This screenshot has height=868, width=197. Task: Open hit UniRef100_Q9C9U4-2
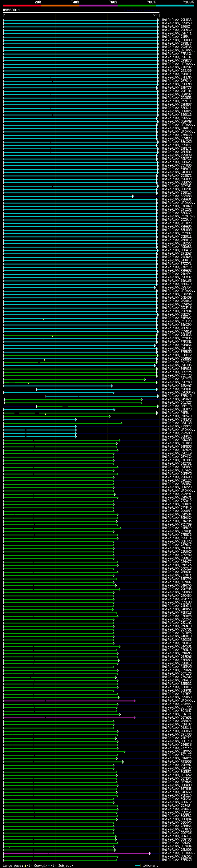(179, 393)
